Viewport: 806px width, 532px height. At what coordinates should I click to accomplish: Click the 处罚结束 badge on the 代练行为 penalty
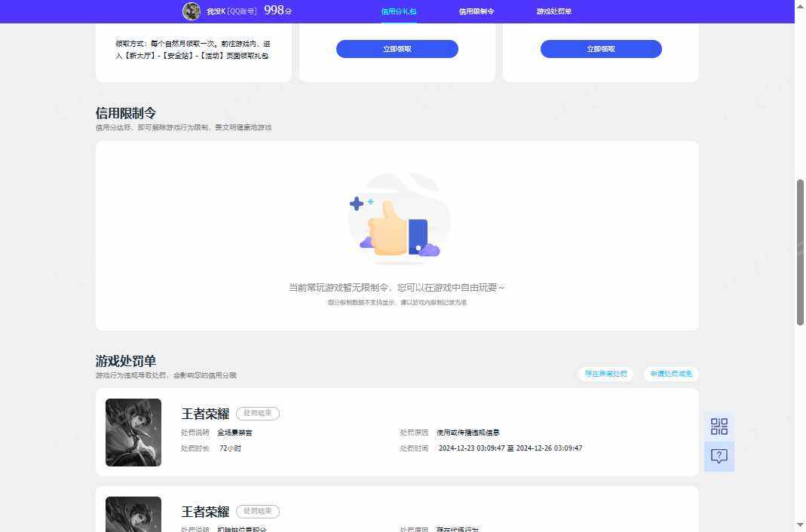tap(258, 512)
